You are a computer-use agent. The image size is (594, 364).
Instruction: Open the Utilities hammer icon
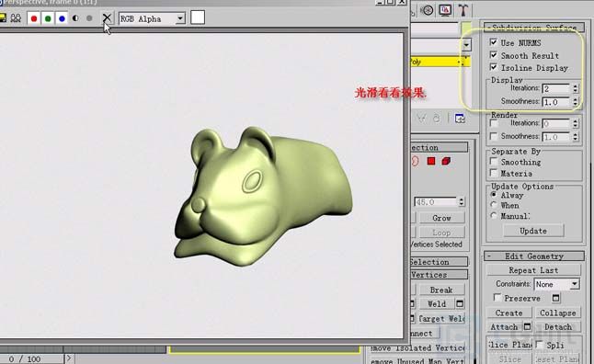tap(463, 10)
